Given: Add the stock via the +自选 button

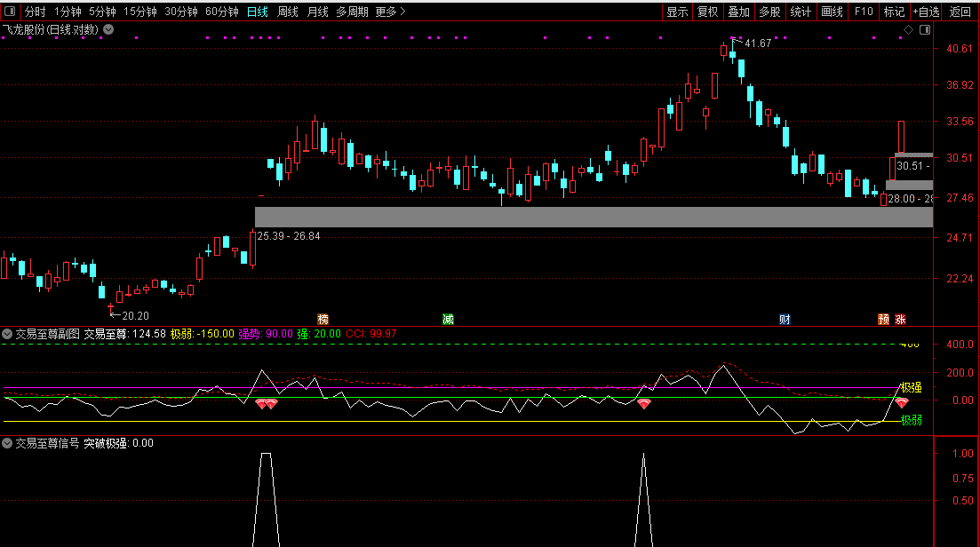Looking at the screenshot, I should [x=926, y=12].
